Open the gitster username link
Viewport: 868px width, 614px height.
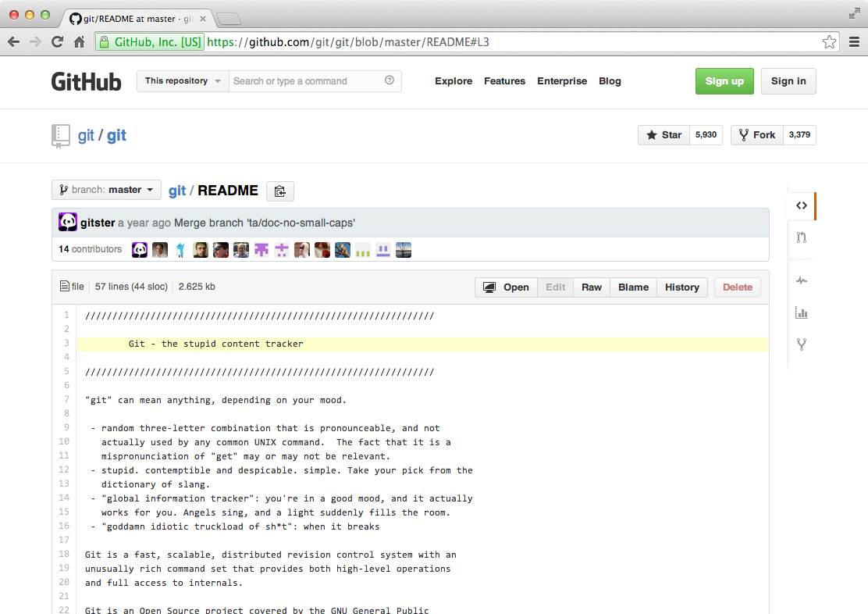98,223
